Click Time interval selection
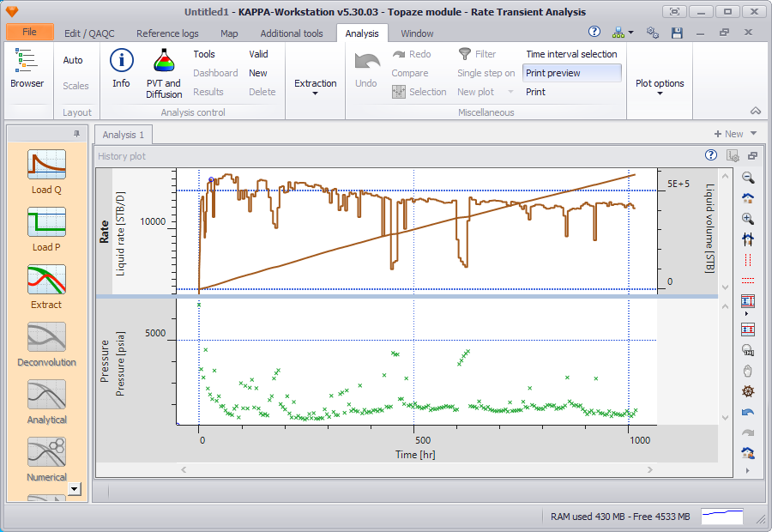Screen dimensions: 772x532 (x=571, y=54)
